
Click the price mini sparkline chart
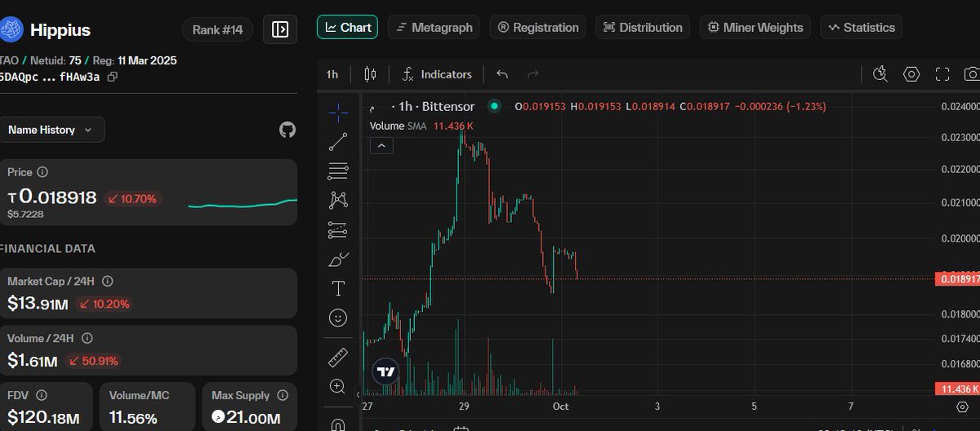243,202
